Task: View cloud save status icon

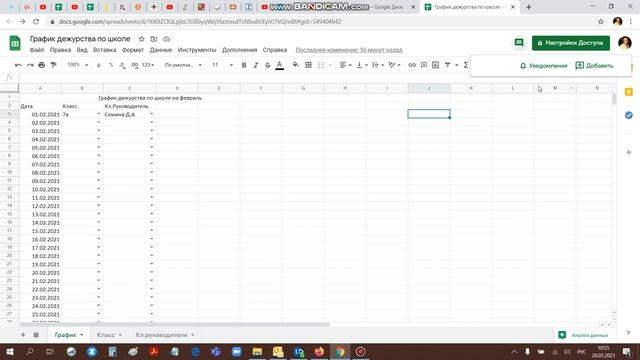Action: [167, 39]
